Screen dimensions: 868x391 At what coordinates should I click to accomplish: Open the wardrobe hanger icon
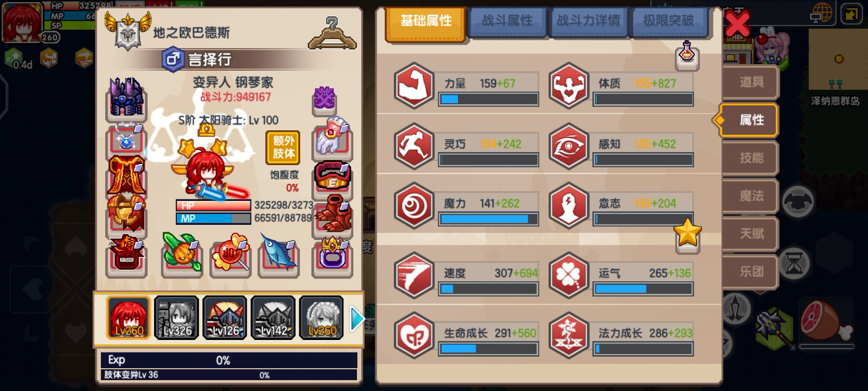click(331, 33)
